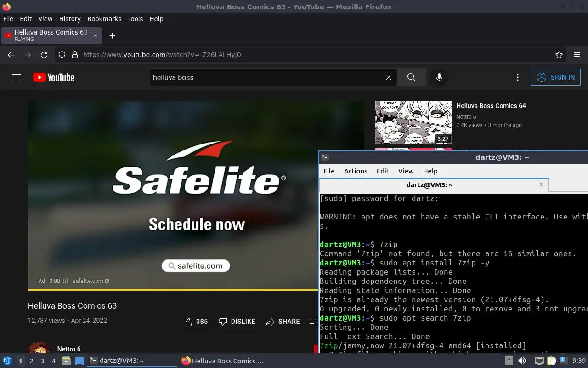Open the terminal window menu icon
The height and width of the screenshot is (368, 588).
(x=325, y=157)
